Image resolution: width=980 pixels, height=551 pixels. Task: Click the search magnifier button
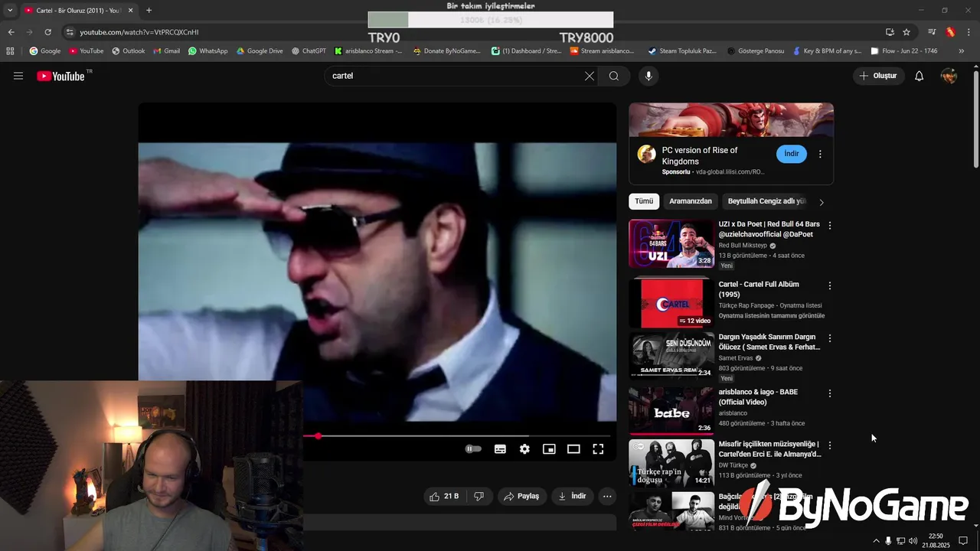tap(614, 76)
